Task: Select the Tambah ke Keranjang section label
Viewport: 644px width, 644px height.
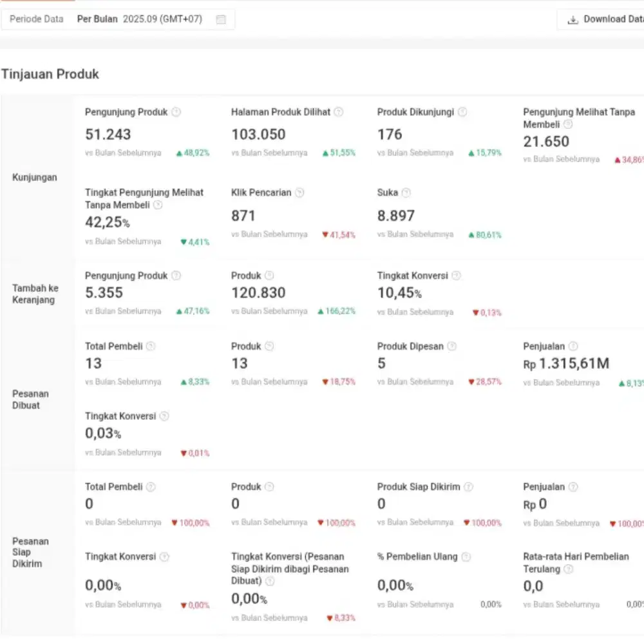Action: [35, 294]
